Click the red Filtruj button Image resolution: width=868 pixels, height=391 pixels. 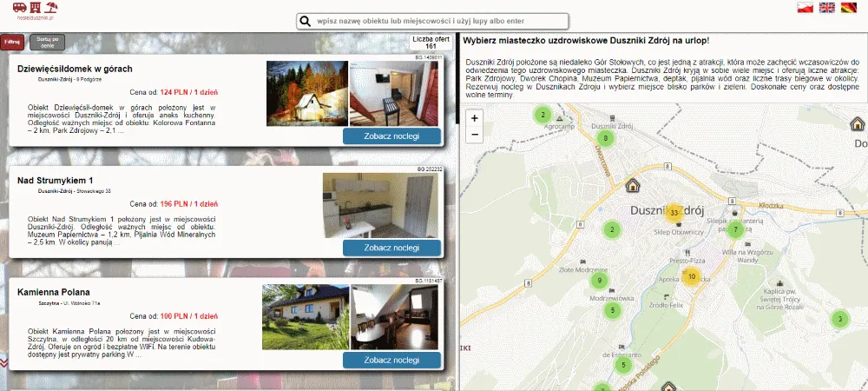12,42
